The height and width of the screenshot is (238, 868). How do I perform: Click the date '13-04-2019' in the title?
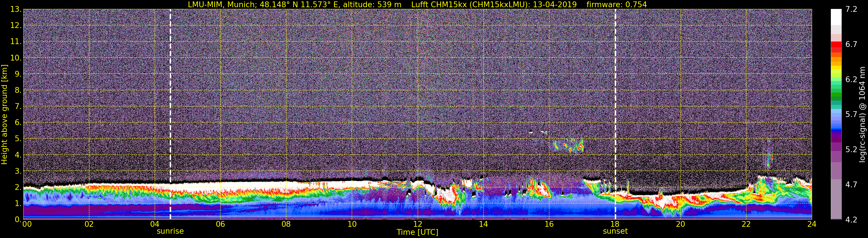pos(555,4)
